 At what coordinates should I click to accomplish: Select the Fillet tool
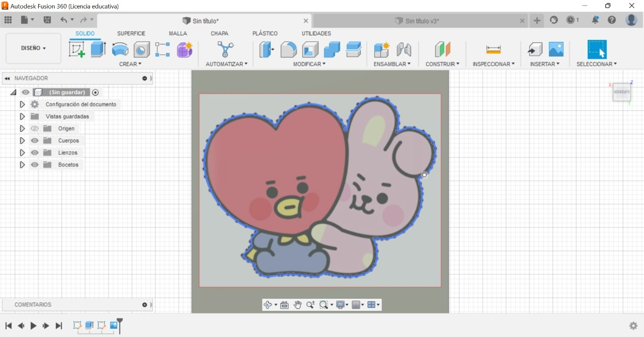288,49
